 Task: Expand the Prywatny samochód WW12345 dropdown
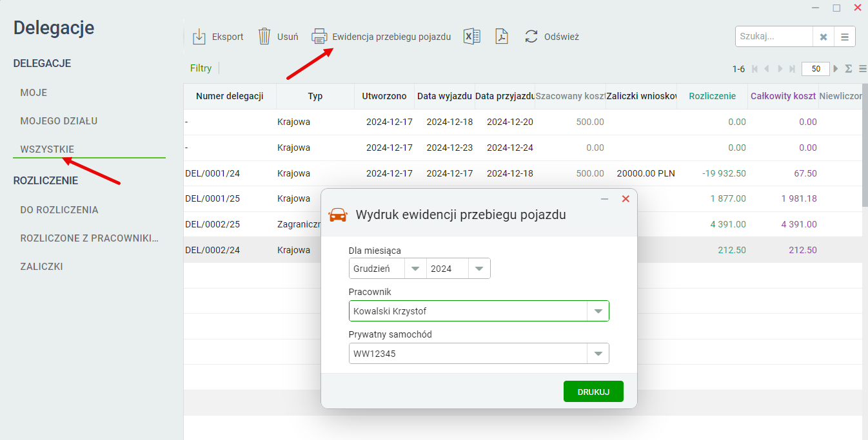[x=598, y=354]
